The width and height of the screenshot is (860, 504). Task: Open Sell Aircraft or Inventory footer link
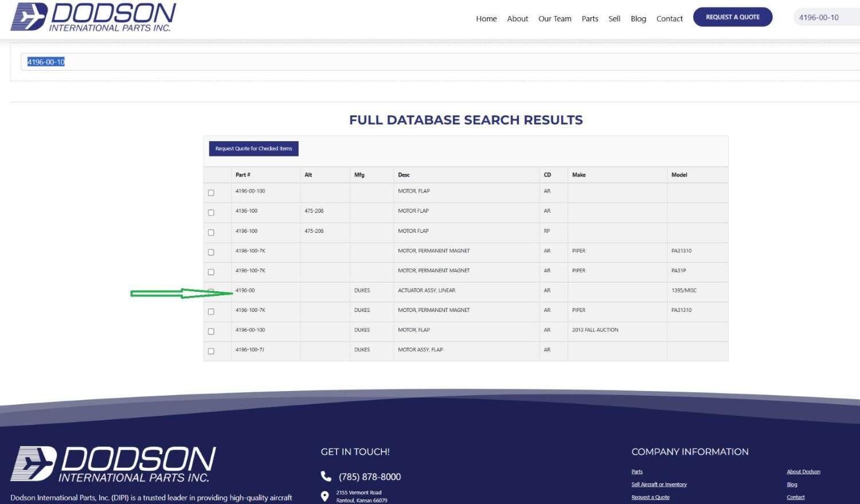(659, 485)
